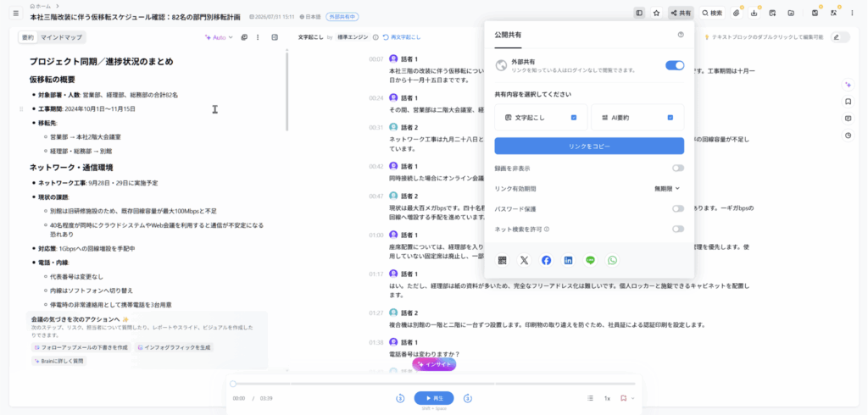
Task: Click the rewind 3 seconds button
Action: coord(400,398)
